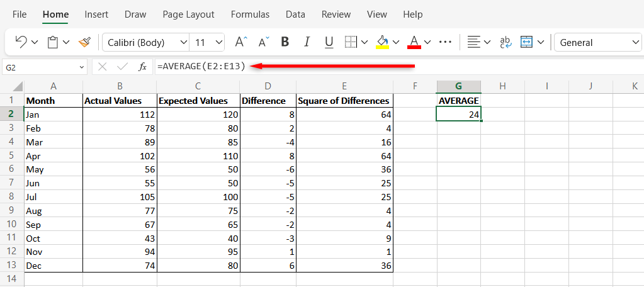Switch to the Formulas tab
Image resolution: width=644 pixels, height=287 pixels.
[250, 14]
